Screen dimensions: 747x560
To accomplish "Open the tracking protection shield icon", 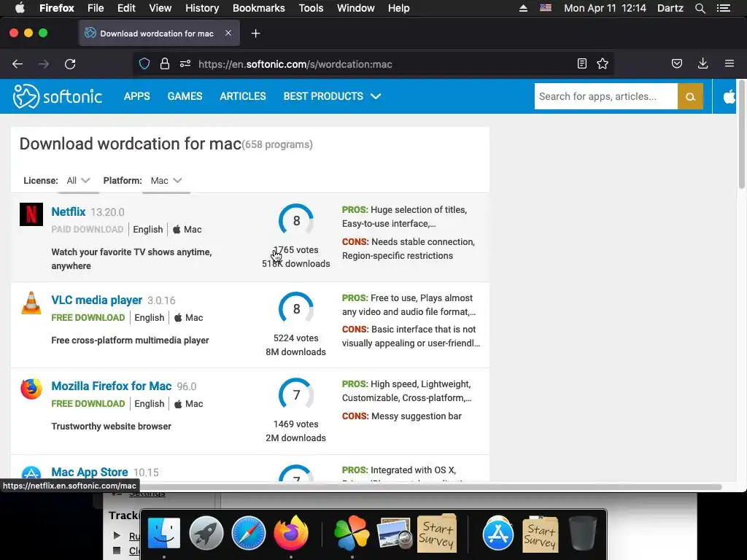I will pyautogui.click(x=144, y=64).
